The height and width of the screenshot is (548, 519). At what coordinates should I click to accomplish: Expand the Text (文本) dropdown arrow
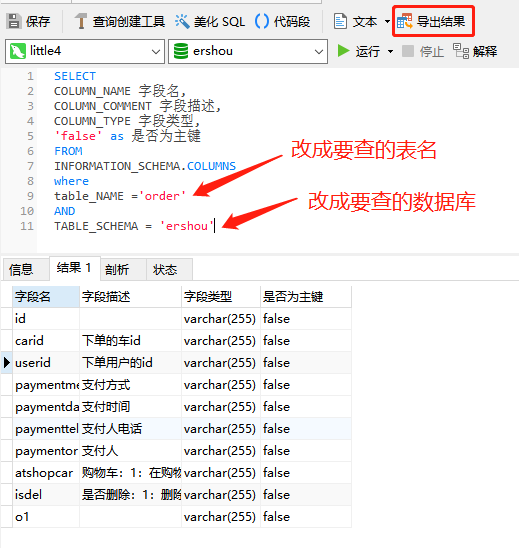[387, 22]
